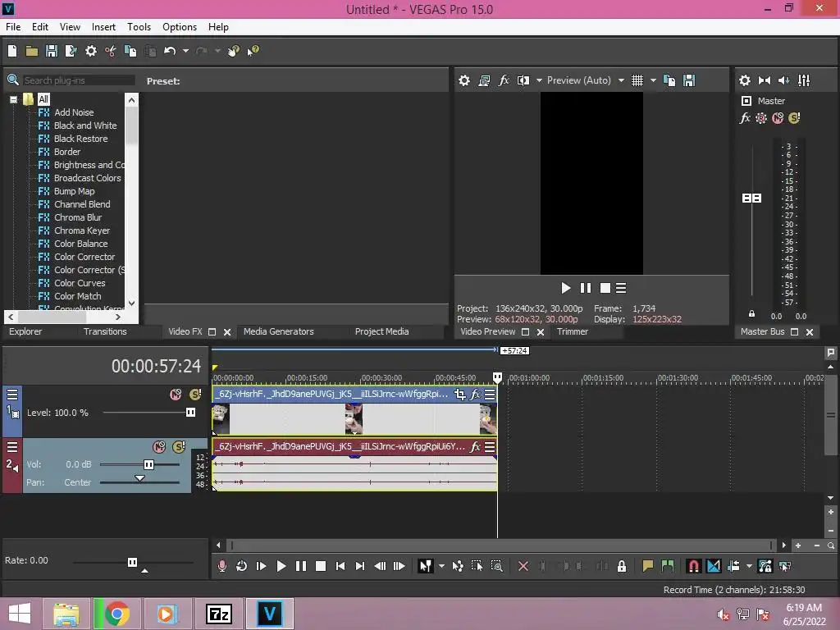Select the Add Noise effect
This screenshot has width=840, height=630.
pos(74,112)
